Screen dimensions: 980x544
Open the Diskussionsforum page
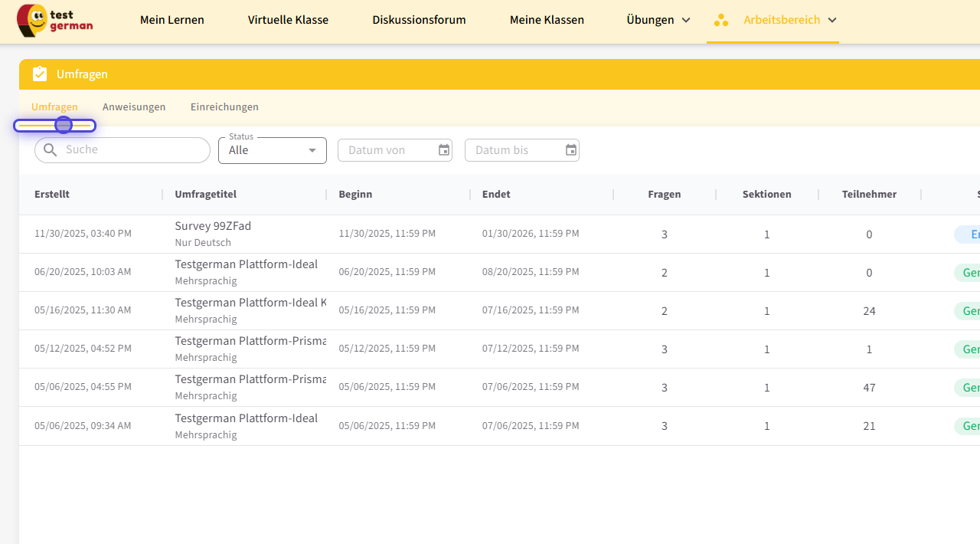(x=419, y=21)
